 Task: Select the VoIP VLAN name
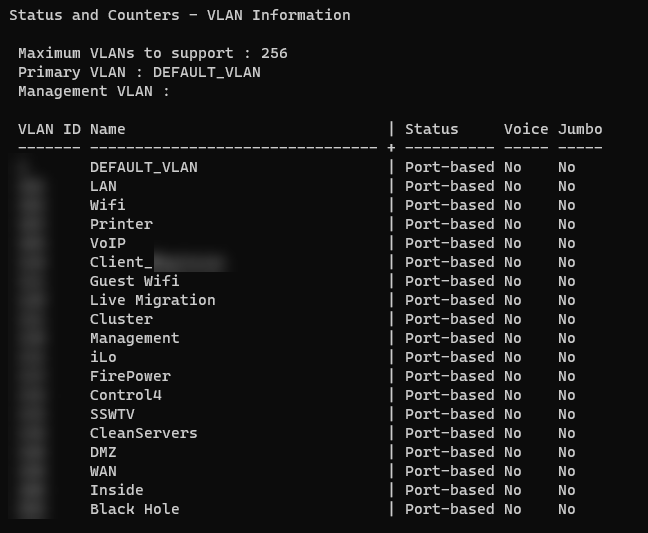tap(107, 243)
